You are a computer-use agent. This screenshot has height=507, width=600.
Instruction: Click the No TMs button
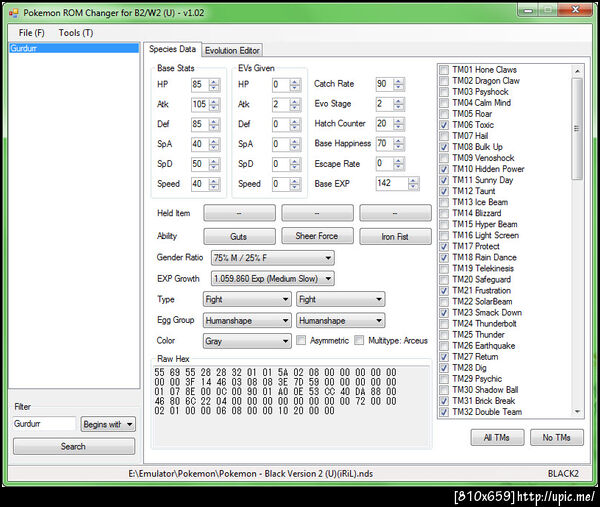[557, 437]
